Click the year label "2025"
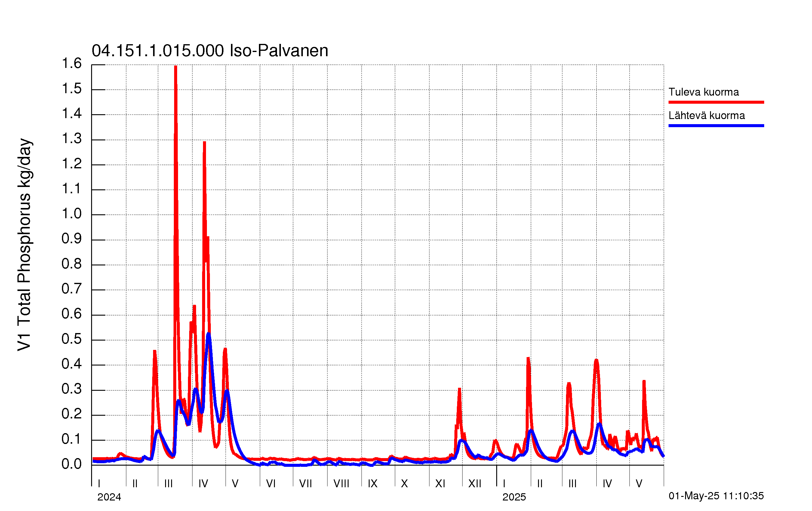Viewport: 812px width, 511px height. 514,497
